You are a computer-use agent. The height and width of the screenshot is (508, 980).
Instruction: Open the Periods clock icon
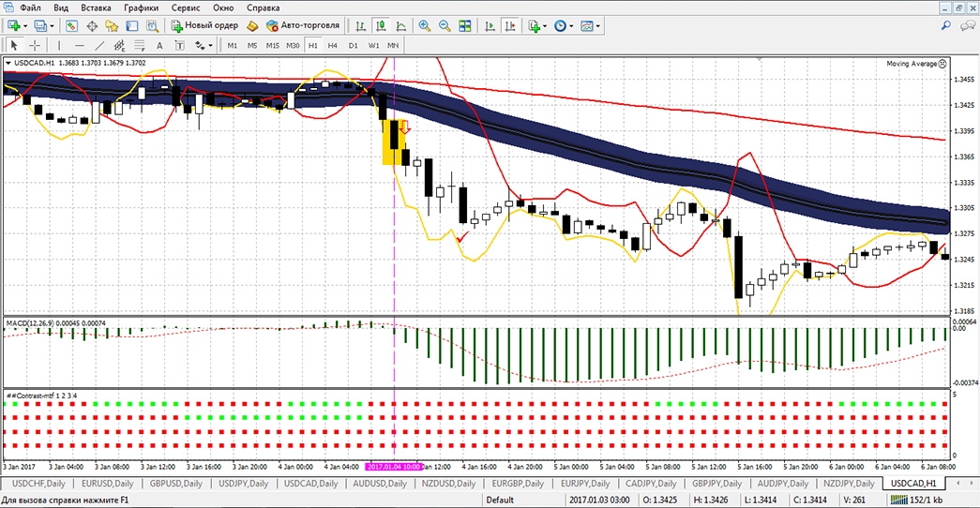pos(560,25)
